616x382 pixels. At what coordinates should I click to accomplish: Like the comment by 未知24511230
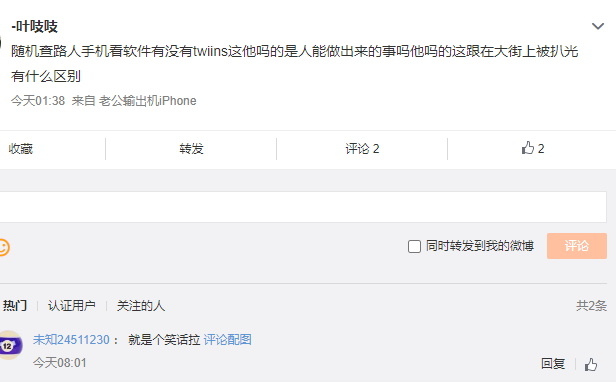point(590,364)
